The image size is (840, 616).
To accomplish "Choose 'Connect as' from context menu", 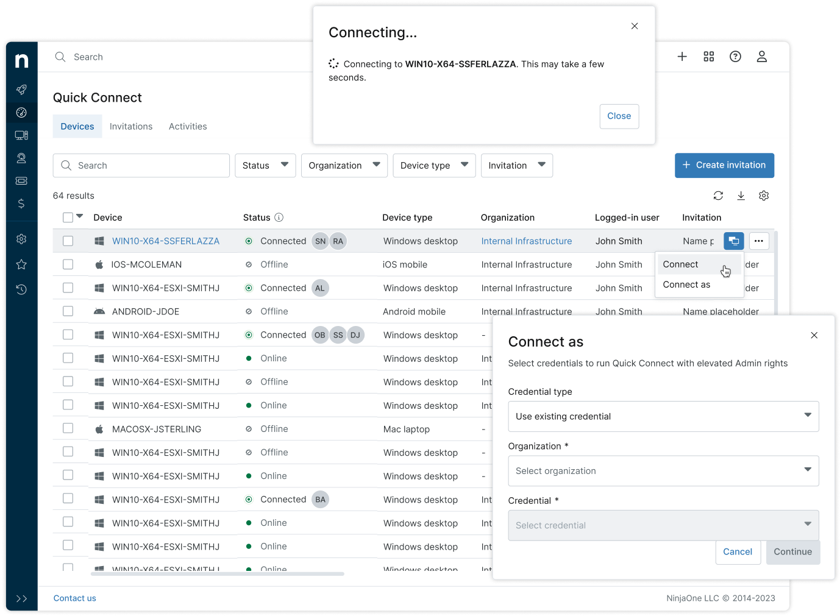I will click(686, 285).
